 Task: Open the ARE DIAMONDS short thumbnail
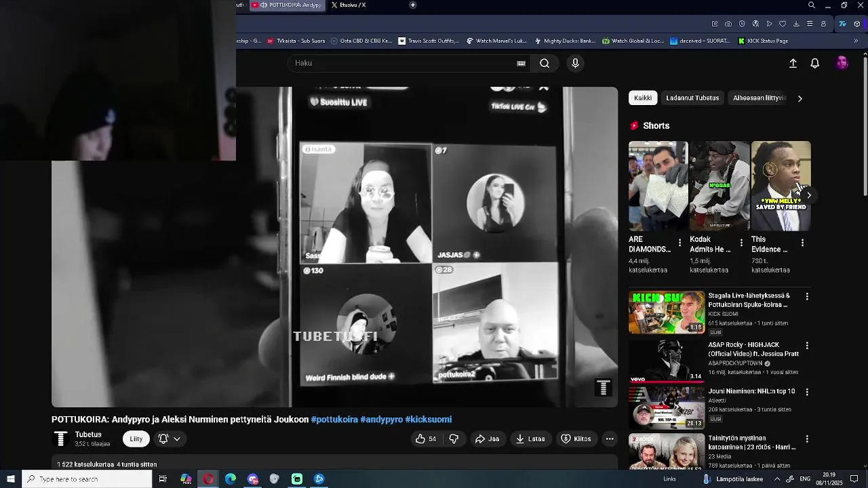tap(658, 186)
